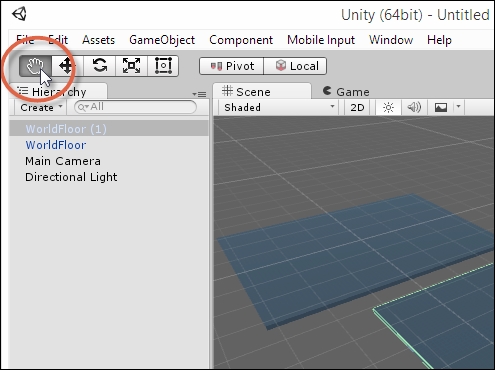The image size is (495, 370).
Task: Select the Rect transform tool
Action: click(163, 65)
